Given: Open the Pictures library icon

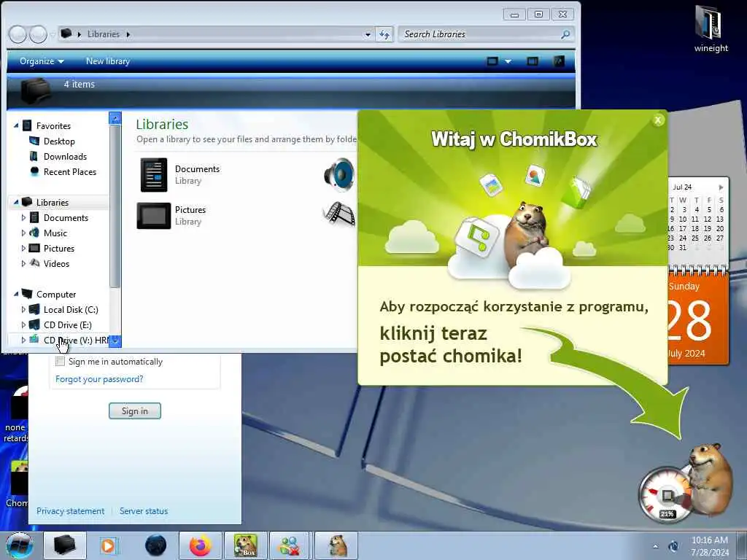Looking at the screenshot, I should [x=153, y=216].
